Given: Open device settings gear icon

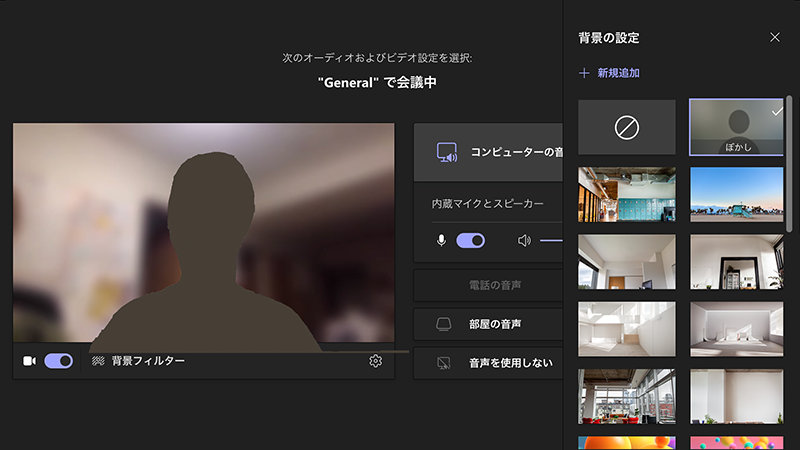Looking at the screenshot, I should tap(376, 361).
